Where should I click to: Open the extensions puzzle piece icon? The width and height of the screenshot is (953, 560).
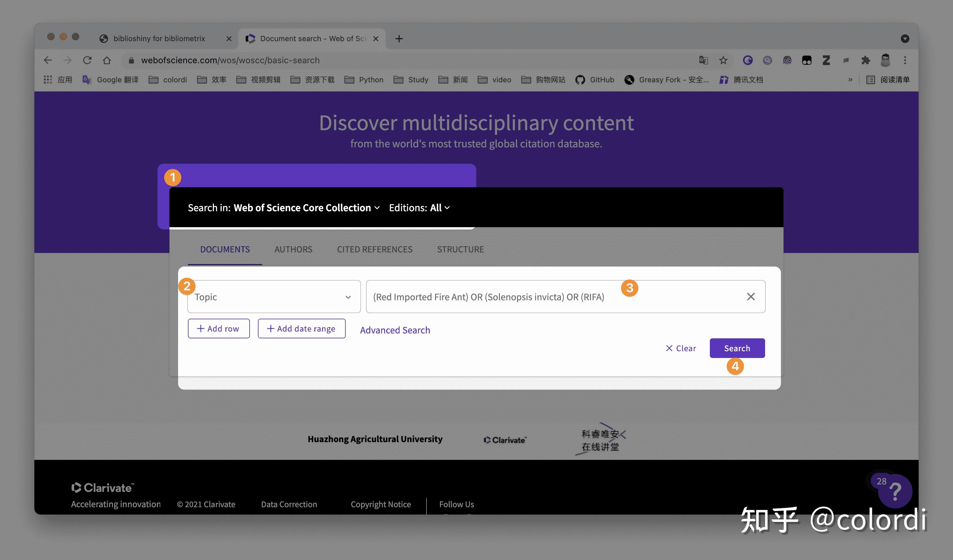pos(865,60)
